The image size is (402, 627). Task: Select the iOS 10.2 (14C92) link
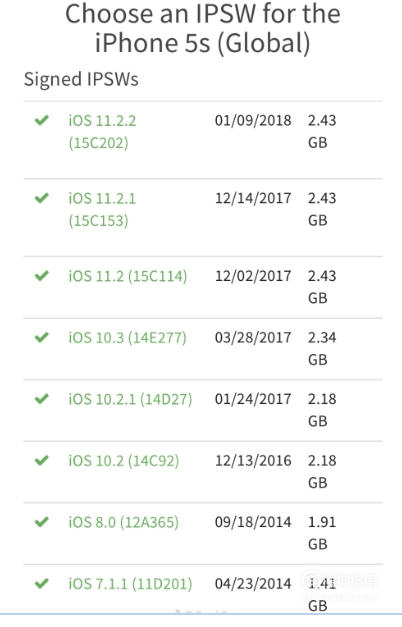click(x=124, y=461)
